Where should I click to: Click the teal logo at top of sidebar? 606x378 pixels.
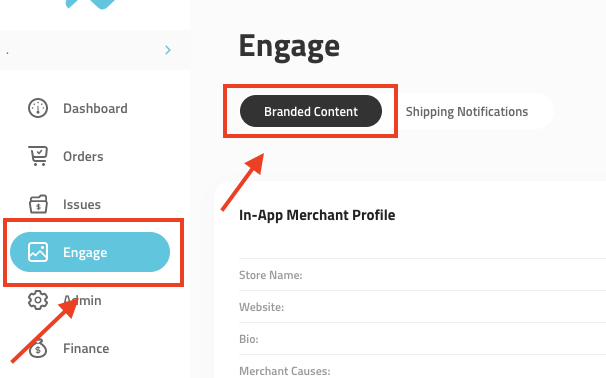click(x=91, y=4)
